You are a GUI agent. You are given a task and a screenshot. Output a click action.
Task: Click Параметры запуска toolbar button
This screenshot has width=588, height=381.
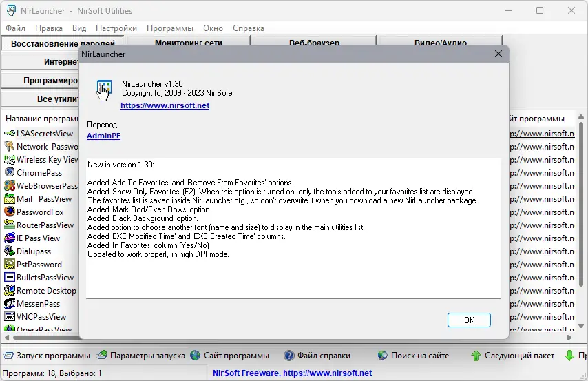click(x=141, y=356)
